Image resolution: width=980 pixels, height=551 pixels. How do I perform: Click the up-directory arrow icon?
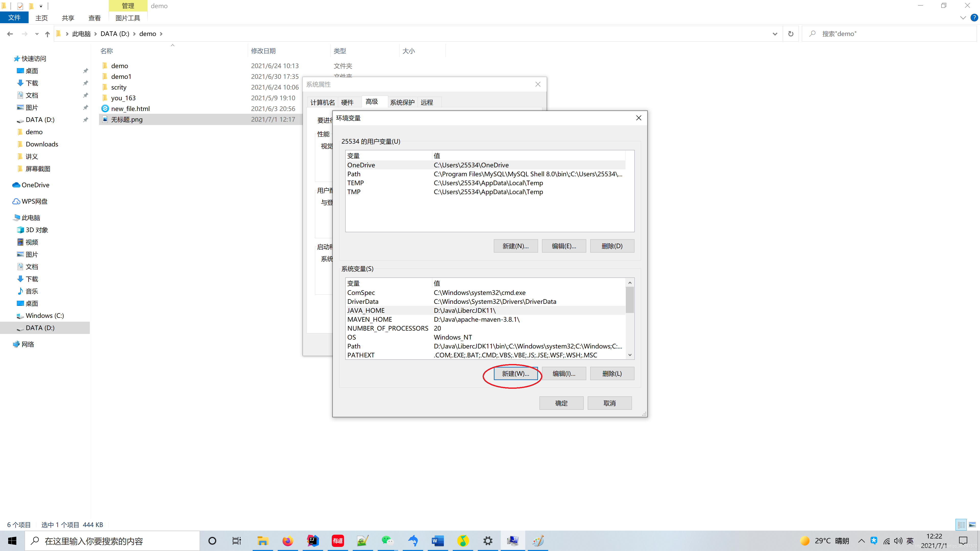tap(47, 34)
